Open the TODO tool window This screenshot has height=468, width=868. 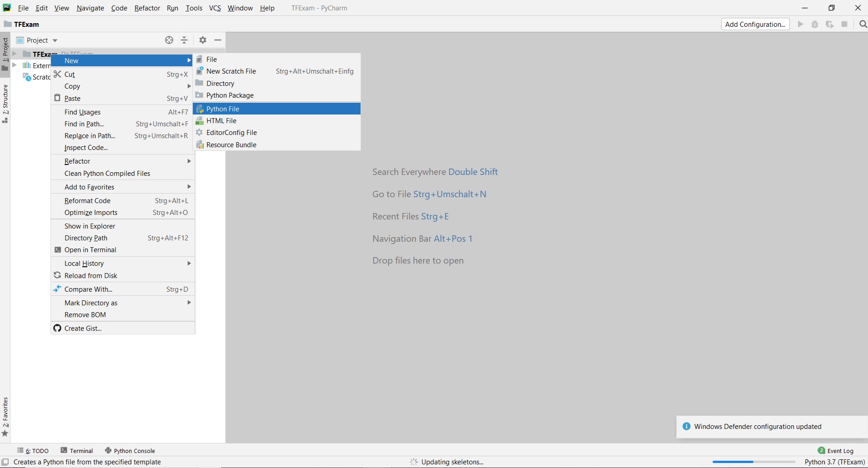click(x=33, y=451)
